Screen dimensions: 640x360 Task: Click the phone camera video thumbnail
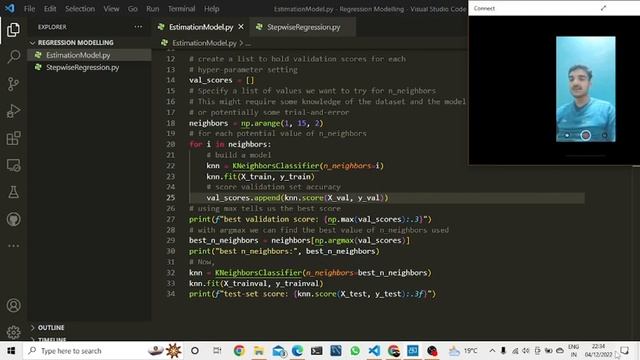pyautogui.click(x=585, y=89)
